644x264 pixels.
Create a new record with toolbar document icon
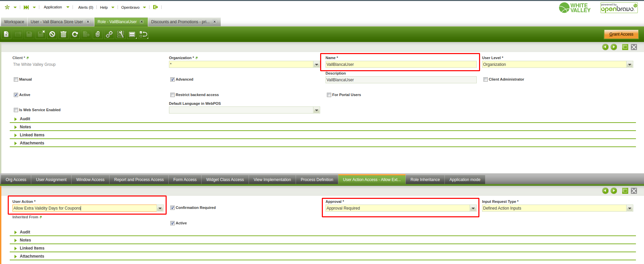(x=6, y=34)
